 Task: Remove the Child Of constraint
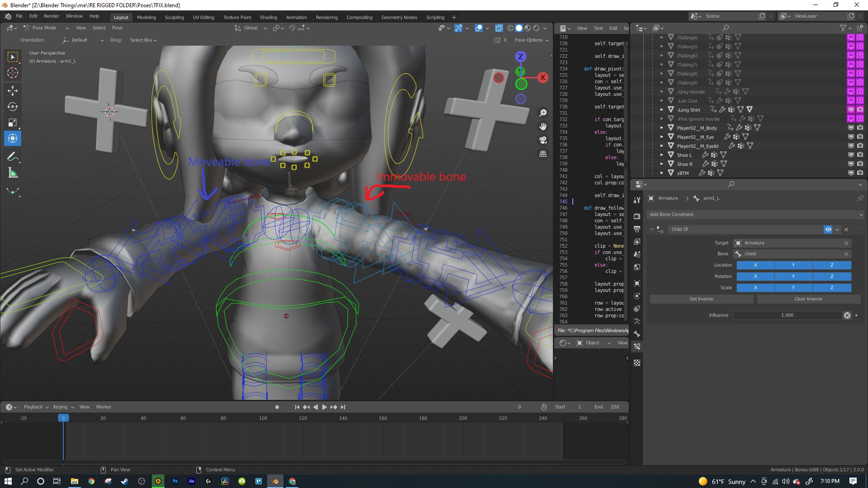coord(846,230)
